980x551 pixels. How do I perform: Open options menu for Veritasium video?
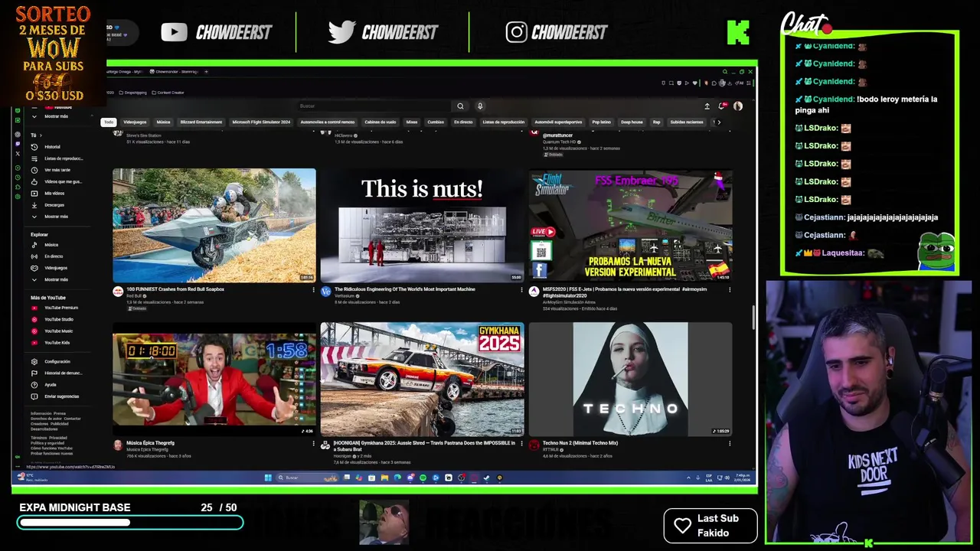point(521,290)
